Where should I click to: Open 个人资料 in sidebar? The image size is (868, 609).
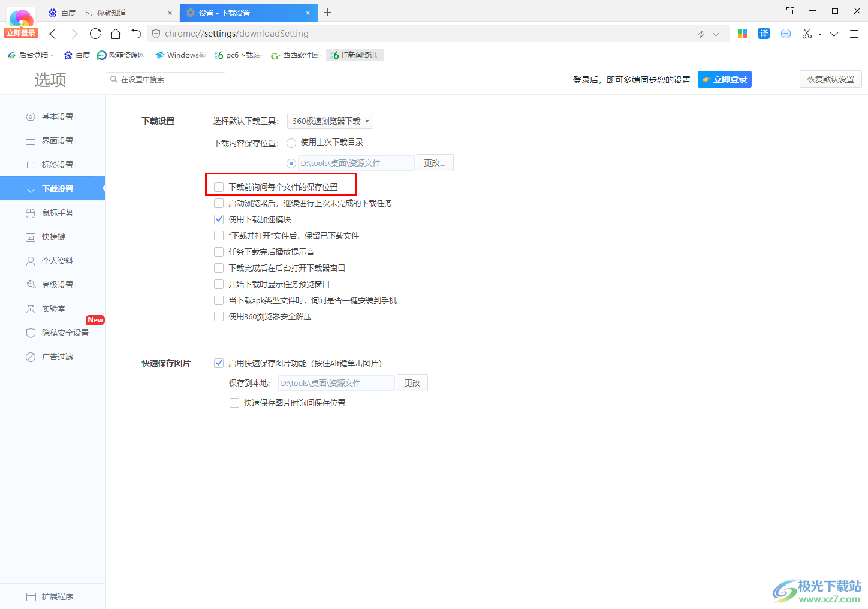pyautogui.click(x=52, y=261)
